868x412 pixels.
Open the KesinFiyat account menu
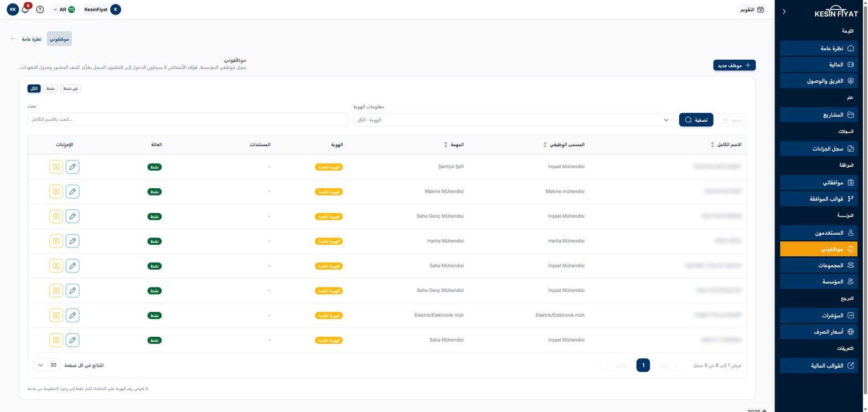102,9
